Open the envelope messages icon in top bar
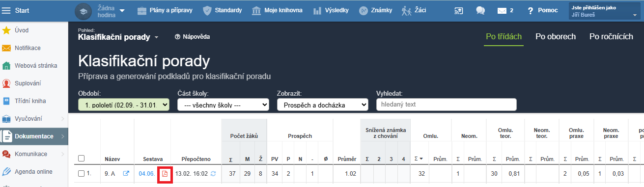This screenshot has width=644, height=187. pyautogui.click(x=502, y=10)
